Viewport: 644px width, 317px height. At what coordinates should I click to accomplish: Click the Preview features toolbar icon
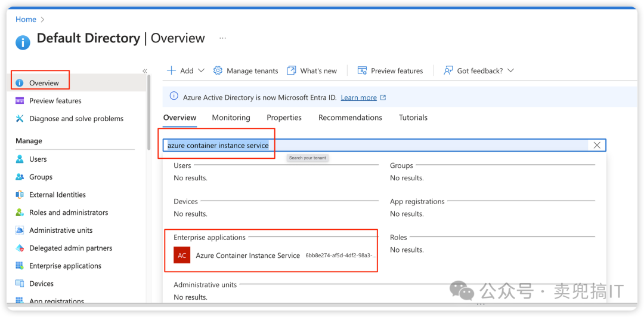363,70
